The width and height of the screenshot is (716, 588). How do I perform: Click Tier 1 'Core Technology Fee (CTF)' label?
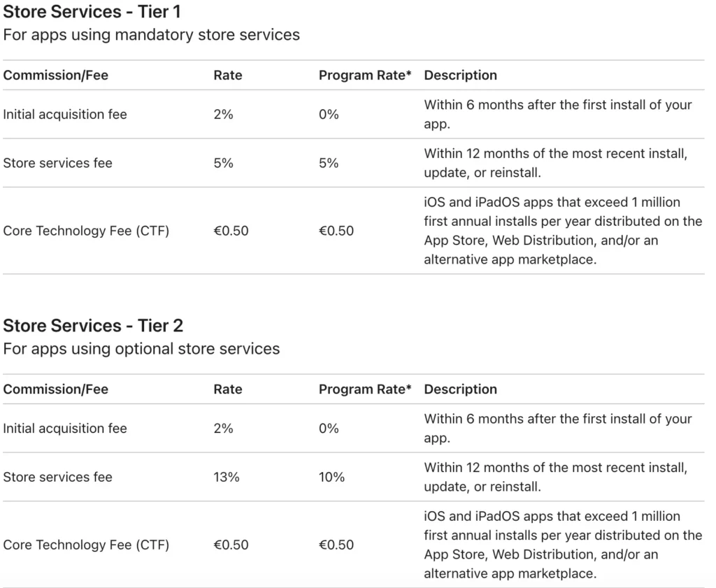[x=86, y=231]
